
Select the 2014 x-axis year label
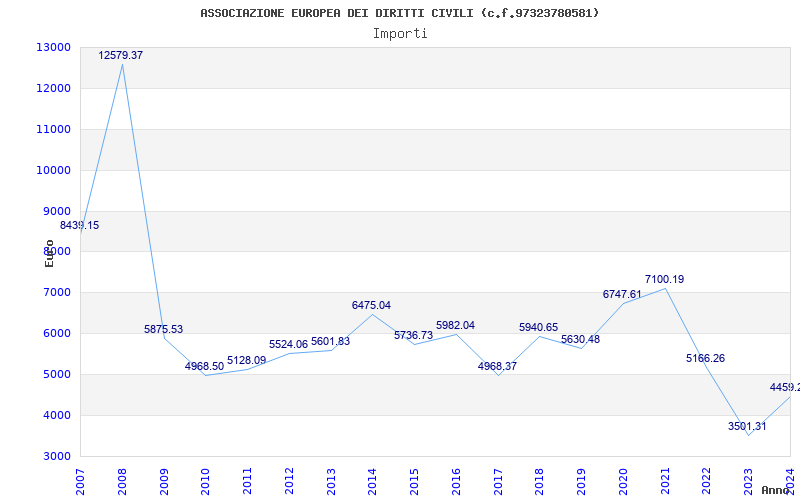click(x=372, y=482)
